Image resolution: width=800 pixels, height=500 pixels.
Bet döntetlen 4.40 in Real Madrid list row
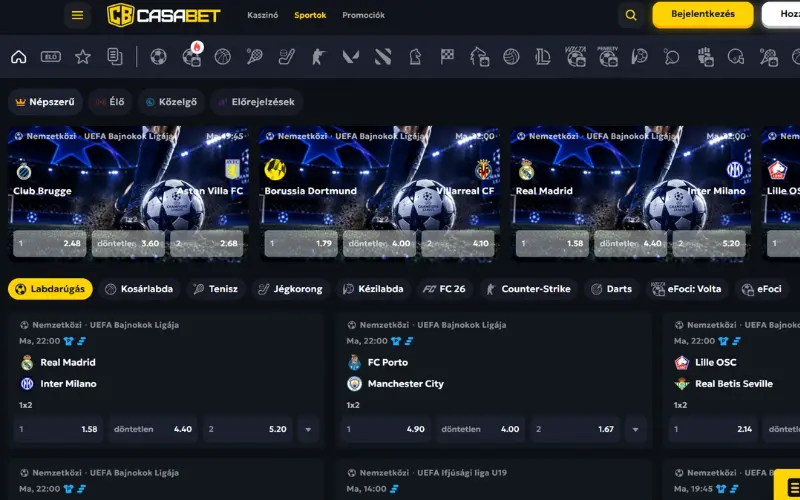153,429
